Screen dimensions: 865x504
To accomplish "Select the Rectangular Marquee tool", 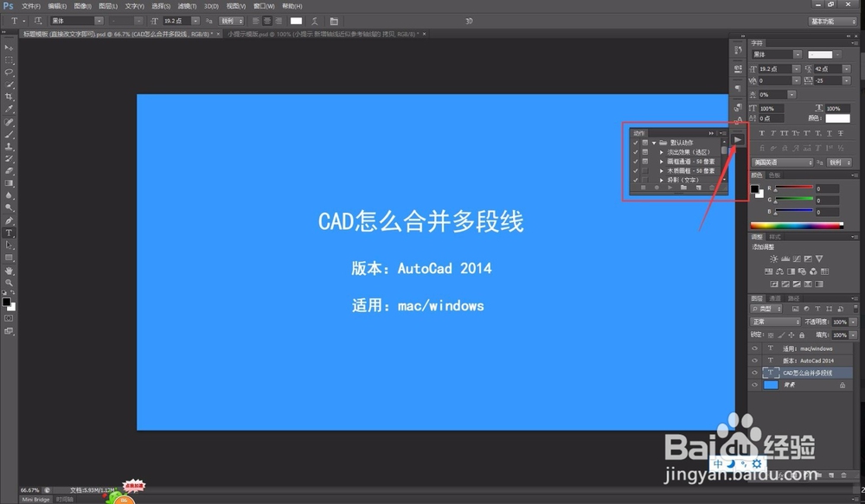I will pyautogui.click(x=9, y=61).
